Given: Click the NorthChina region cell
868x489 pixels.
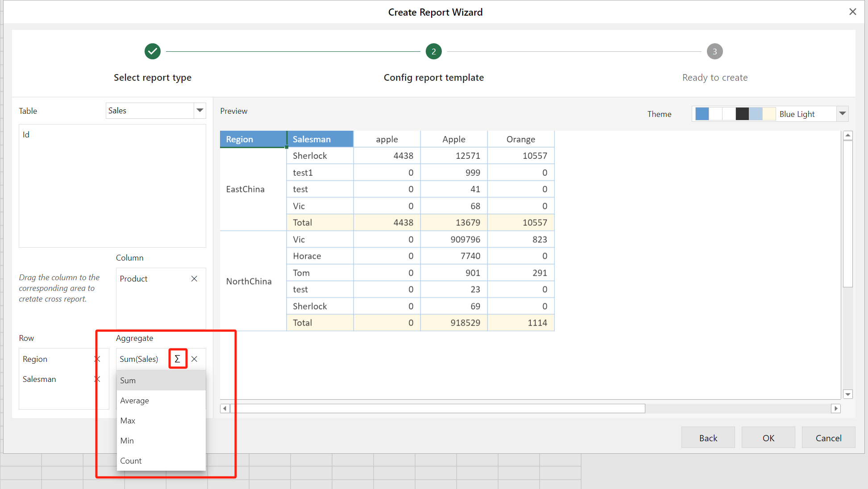Looking at the screenshot, I should 253,281.
